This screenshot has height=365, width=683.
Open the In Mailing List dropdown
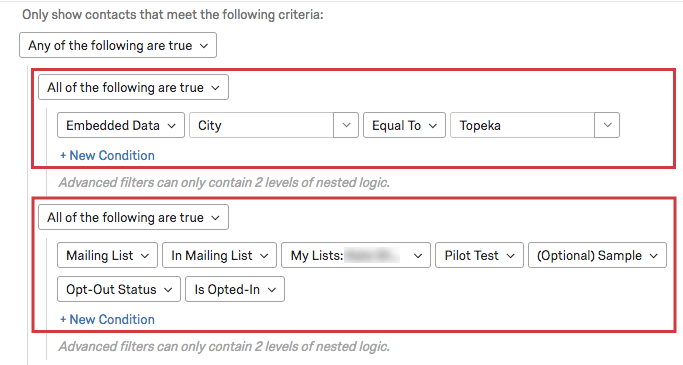[219, 255]
